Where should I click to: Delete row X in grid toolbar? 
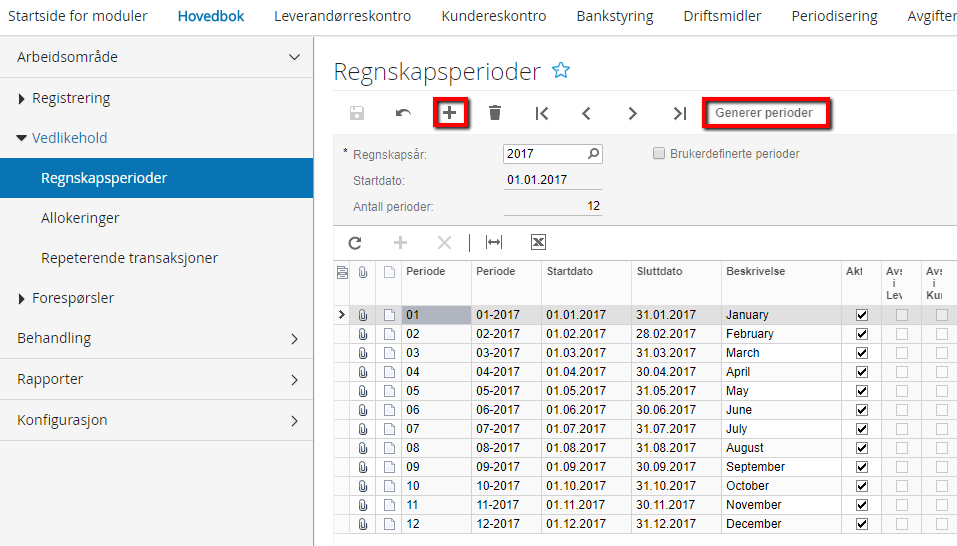point(444,243)
